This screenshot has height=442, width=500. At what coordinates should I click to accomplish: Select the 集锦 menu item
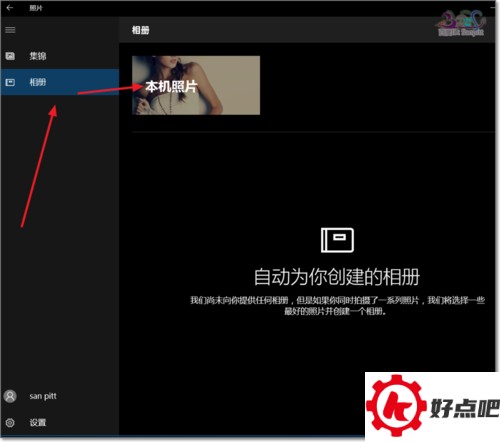pos(60,56)
